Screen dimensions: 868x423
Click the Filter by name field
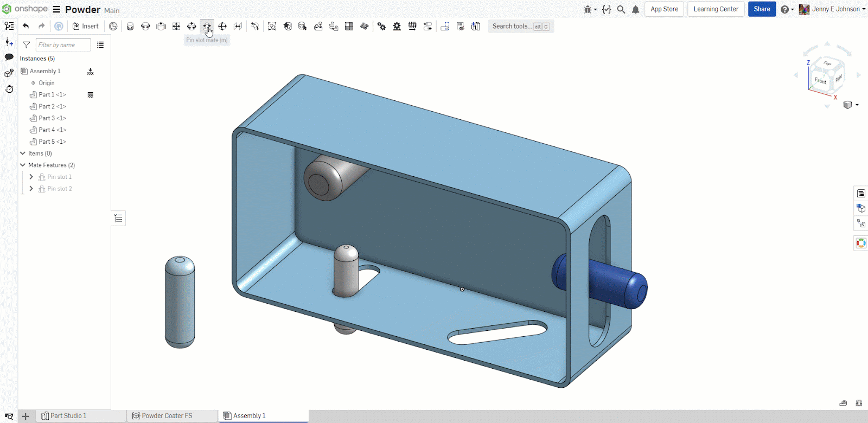[x=62, y=45]
